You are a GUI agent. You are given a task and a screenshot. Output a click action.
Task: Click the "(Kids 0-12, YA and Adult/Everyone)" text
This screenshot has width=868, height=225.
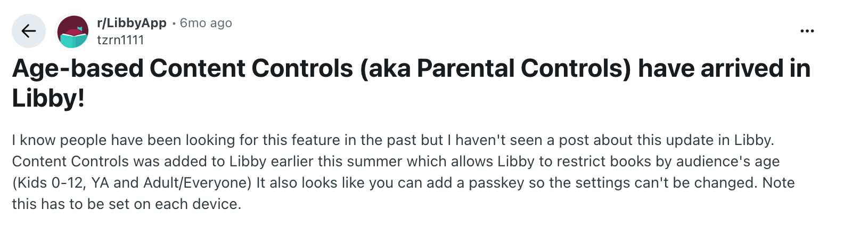pyautogui.click(x=132, y=183)
